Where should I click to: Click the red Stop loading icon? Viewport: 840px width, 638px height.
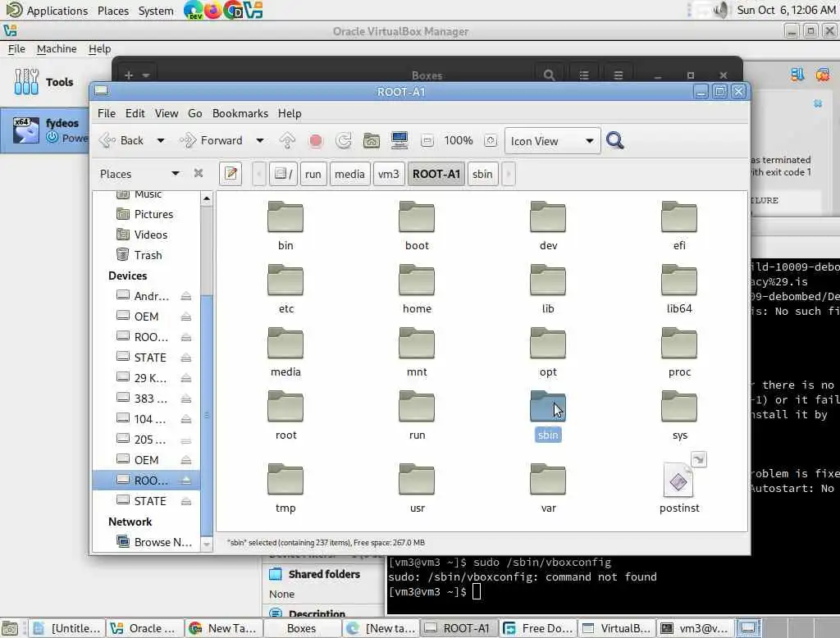point(316,140)
